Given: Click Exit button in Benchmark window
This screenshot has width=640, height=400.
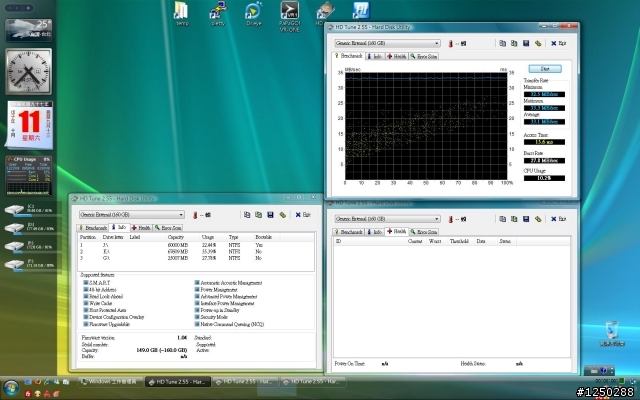Looking at the screenshot, I should (x=558, y=43).
